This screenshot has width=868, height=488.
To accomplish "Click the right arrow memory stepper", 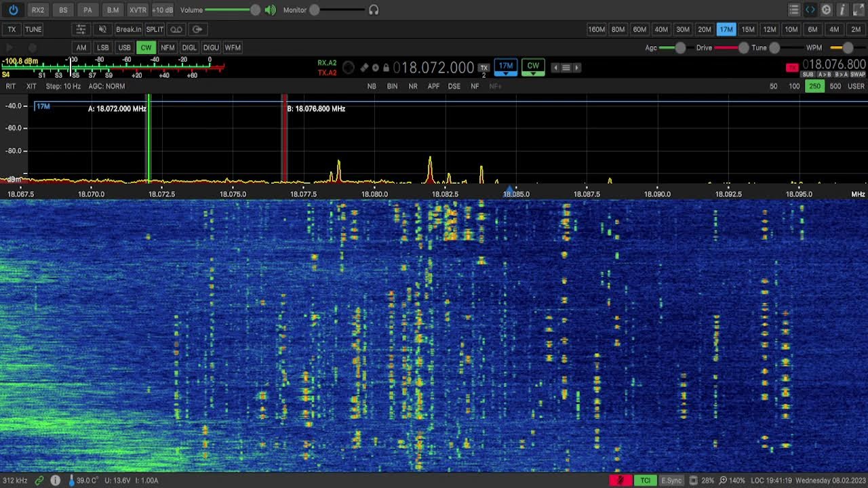I will click(x=577, y=68).
